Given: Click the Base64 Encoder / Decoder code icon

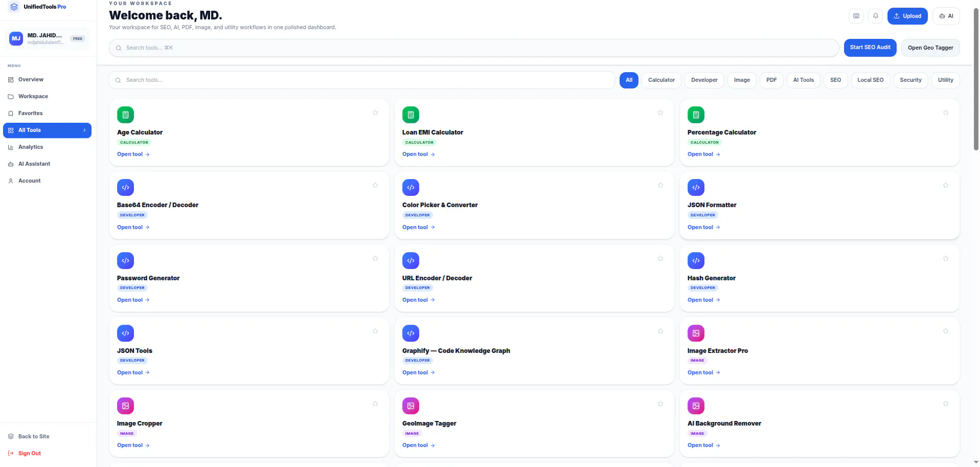Looking at the screenshot, I should tap(125, 187).
